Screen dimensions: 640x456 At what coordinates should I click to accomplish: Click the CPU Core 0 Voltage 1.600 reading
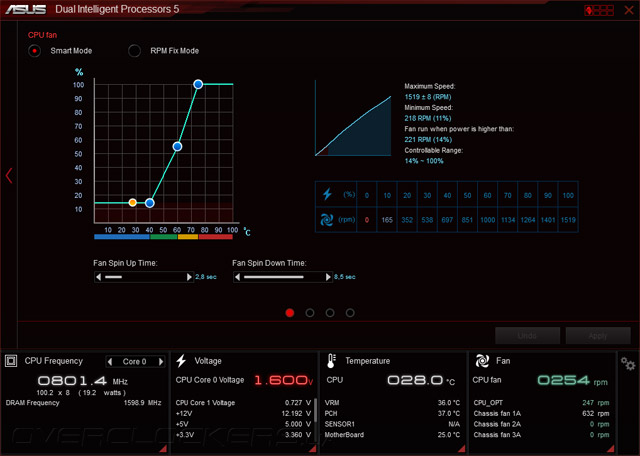tap(284, 380)
